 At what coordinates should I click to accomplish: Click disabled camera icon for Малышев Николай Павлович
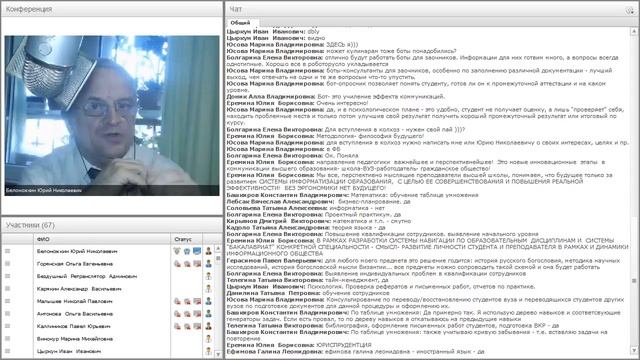tap(187, 301)
